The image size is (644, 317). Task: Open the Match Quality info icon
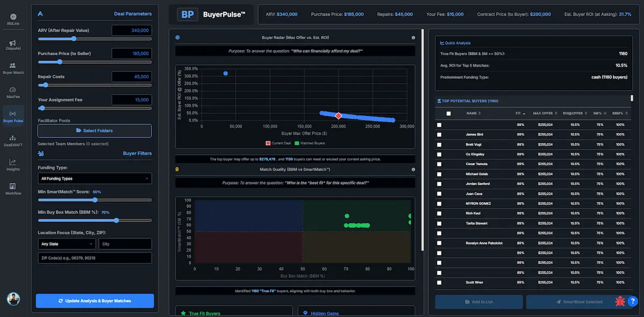413,169
